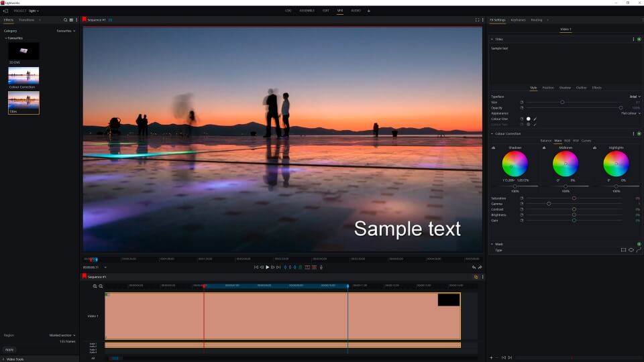644x362 pixels.
Task: Open the search in Effects panel
Action: (x=65, y=20)
